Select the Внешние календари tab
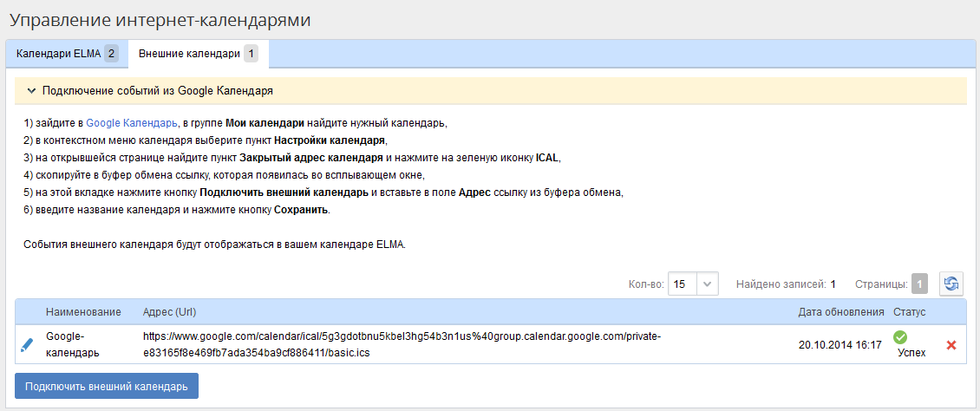This screenshot has height=411, width=980. [198, 54]
